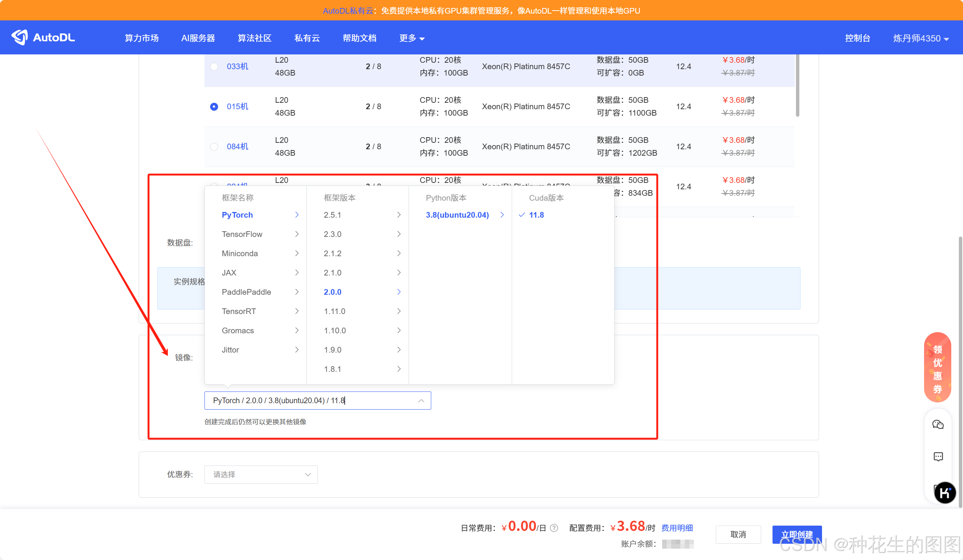Go to 算力市场 in the nav bar

141,38
